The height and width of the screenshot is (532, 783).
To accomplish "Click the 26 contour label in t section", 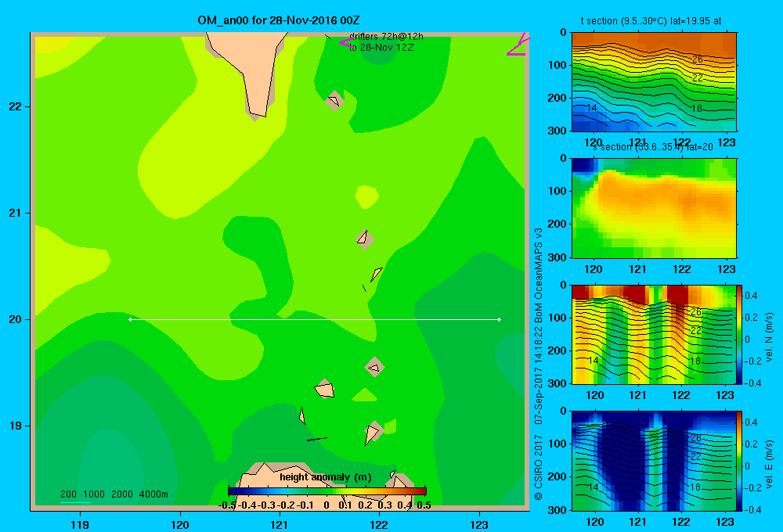I will click(697, 59).
